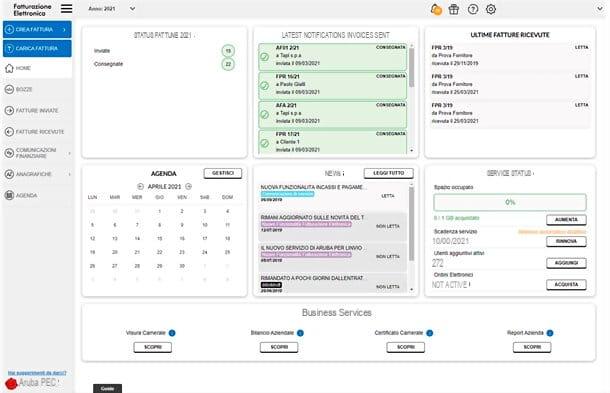This screenshot has width=610, height=393.
Task: Go to previous month in Agenda
Action: (x=140, y=187)
